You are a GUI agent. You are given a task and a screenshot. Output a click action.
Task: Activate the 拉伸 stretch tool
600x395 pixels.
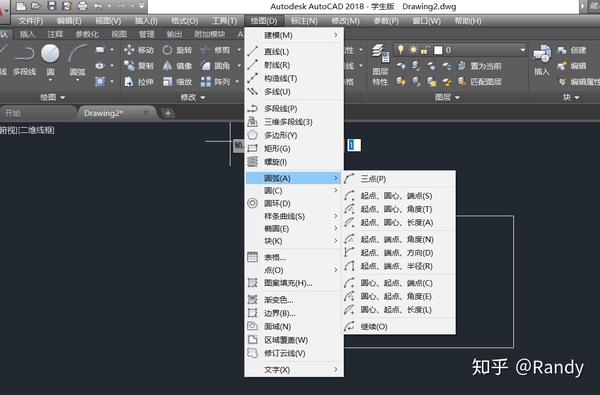coord(139,82)
